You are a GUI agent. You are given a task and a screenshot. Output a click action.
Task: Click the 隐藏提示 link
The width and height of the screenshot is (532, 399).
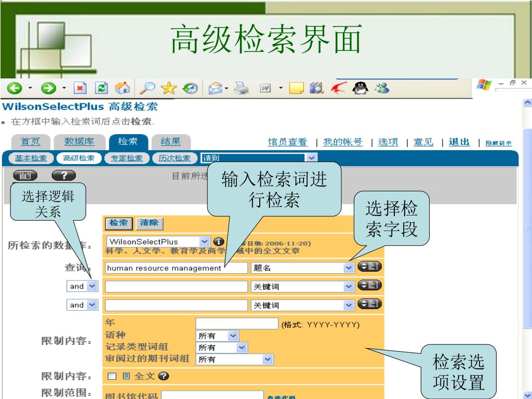[498, 143]
